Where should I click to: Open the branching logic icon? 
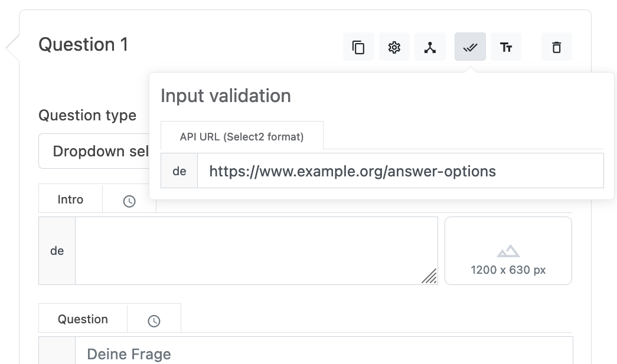coord(430,47)
